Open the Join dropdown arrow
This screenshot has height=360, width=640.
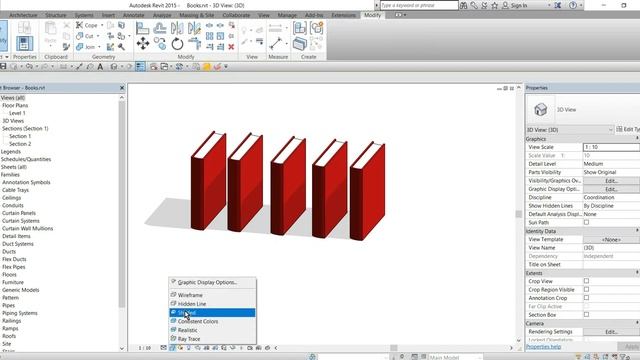point(99,47)
